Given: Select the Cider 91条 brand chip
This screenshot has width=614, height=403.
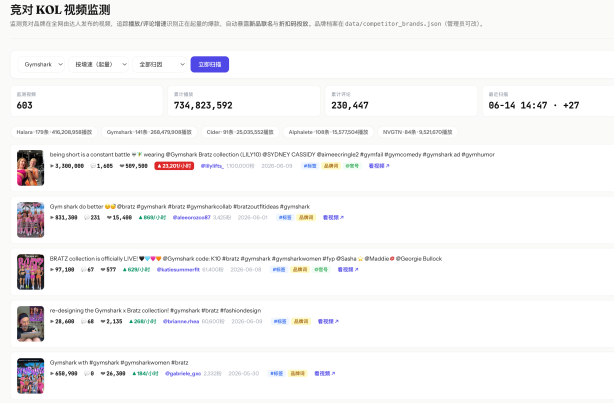Looking at the screenshot, I should coord(240,132).
